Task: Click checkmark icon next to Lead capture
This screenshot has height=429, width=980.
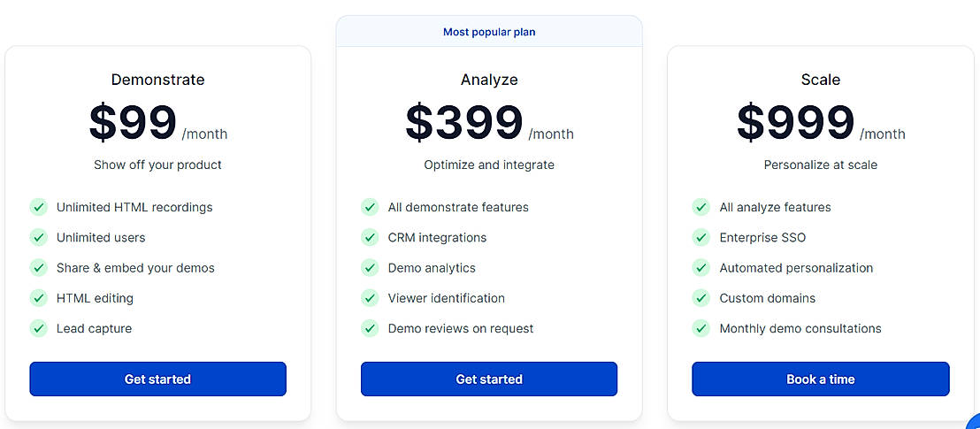Action: click(x=39, y=328)
